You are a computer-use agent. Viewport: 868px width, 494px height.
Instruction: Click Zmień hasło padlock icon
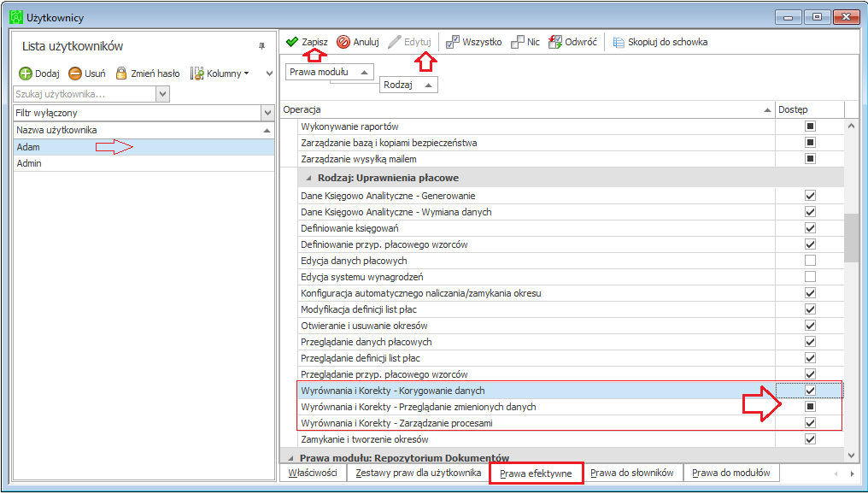[x=121, y=74]
